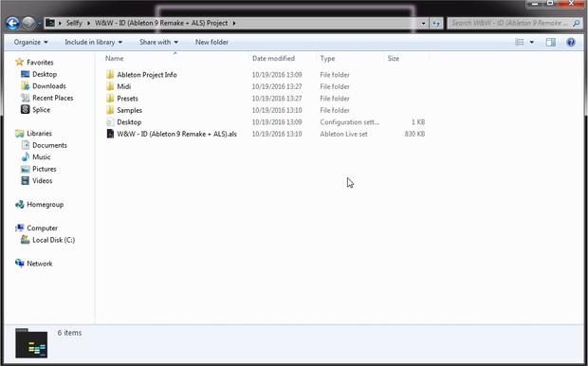Viewport: 588px width, 366px height.
Task: Select the Midi folder icon
Action: (110, 86)
